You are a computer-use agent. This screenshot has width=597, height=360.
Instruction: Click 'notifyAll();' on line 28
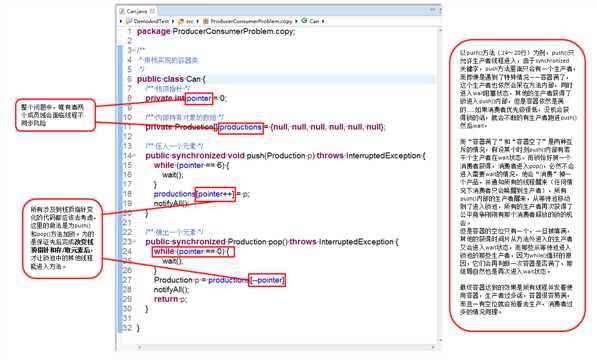tap(171, 290)
